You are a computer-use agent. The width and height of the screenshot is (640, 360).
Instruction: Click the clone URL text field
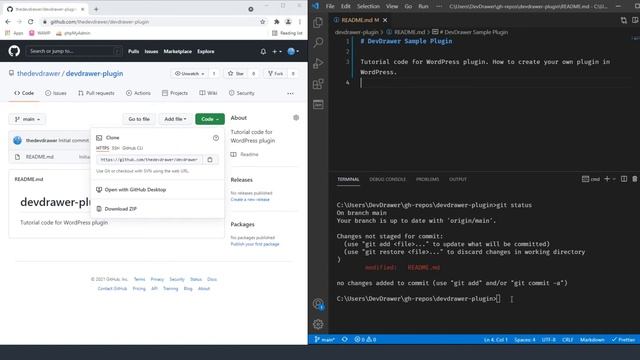(149, 160)
